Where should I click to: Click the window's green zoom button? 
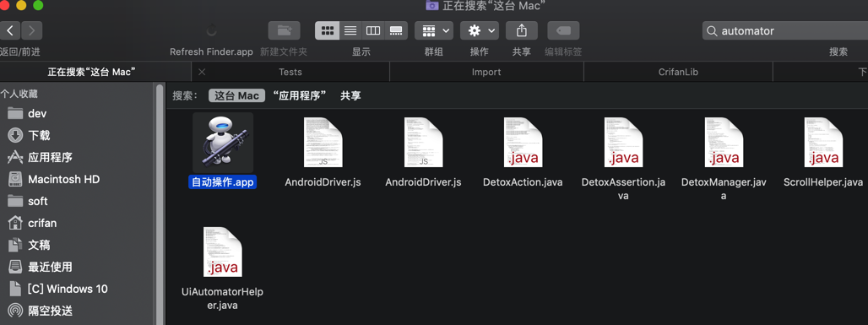38,6
